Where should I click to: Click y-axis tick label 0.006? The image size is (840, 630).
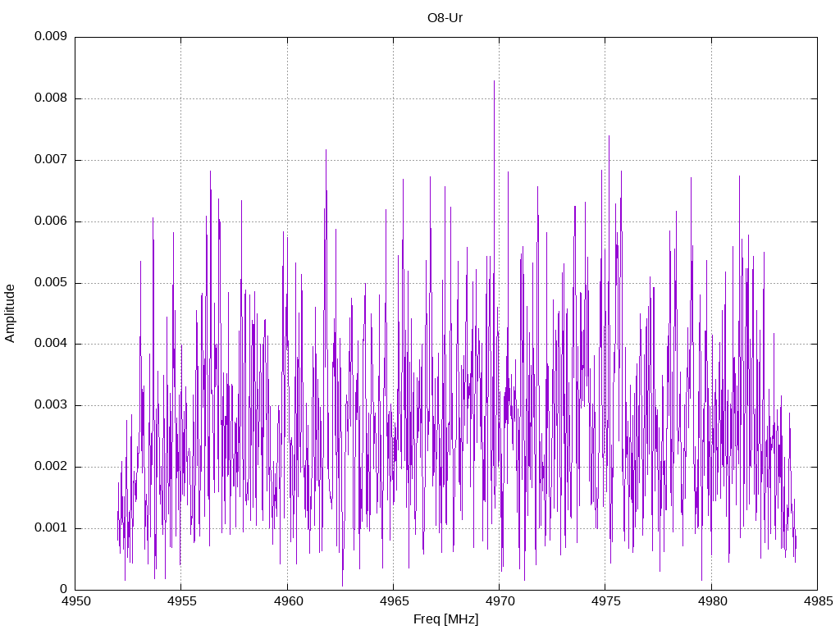pyautogui.click(x=51, y=221)
